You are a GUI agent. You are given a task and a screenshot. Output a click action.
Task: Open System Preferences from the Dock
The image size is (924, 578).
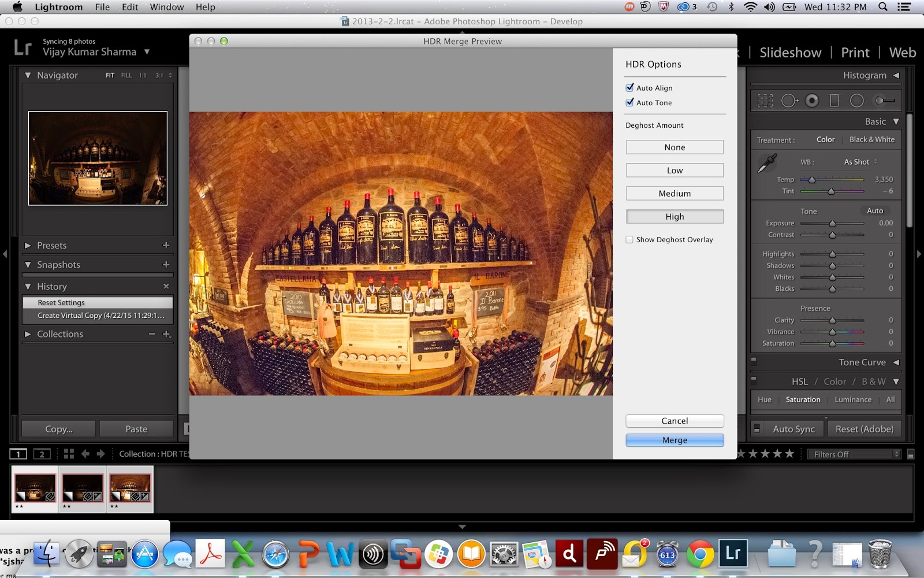(504, 555)
